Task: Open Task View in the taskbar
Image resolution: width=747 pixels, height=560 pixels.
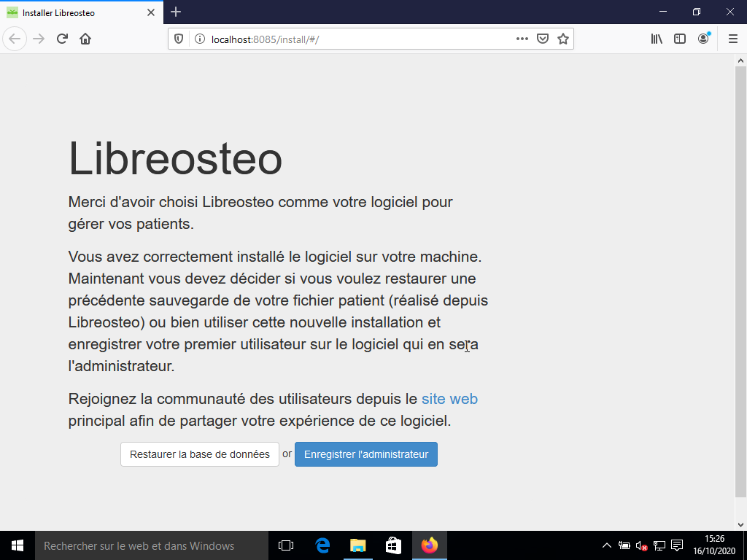Action: 286,545
